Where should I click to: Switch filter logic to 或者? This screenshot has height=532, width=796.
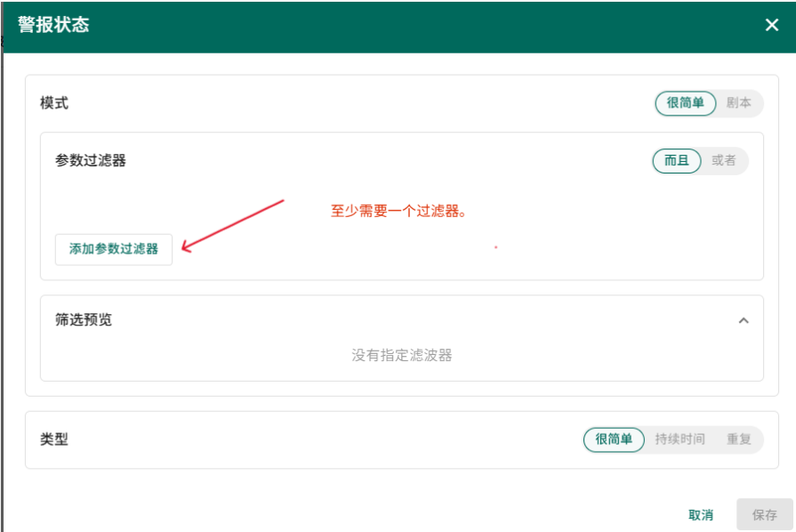(724, 161)
